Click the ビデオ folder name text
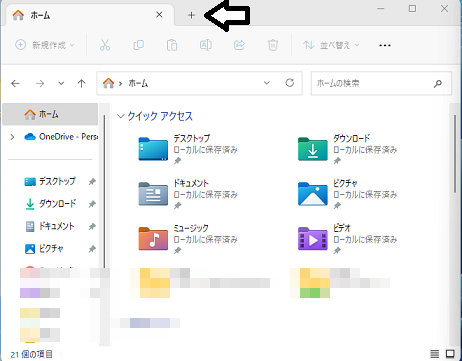This screenshot has height=361, width=462. (342, 228)
